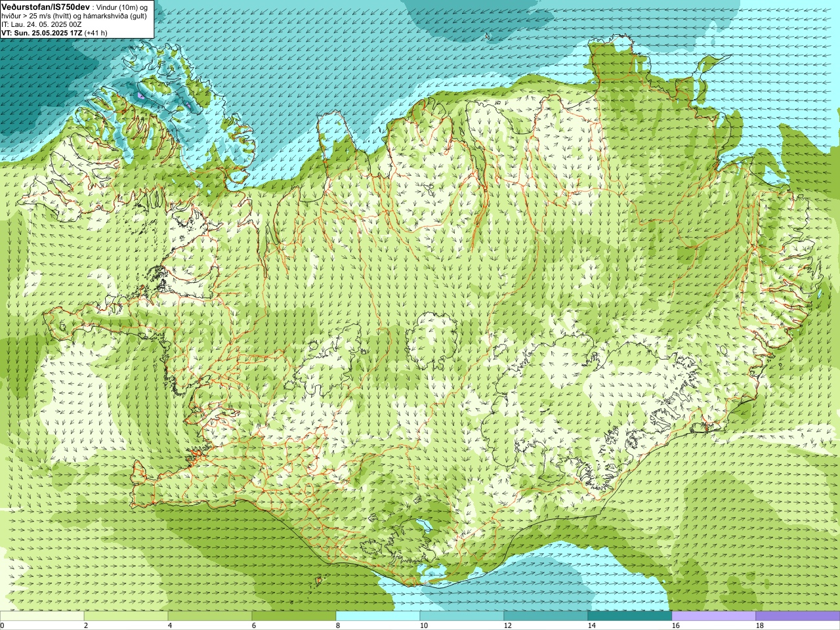Click the '2' scale label
Image resolution: width=840 pixels, height=630 pixels.
click(x=86, y=625)
